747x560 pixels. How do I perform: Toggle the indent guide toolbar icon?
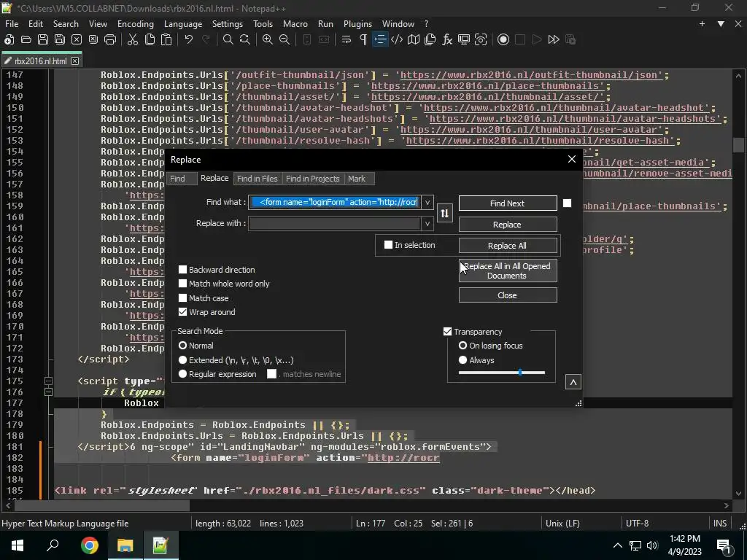pos(380,39)
